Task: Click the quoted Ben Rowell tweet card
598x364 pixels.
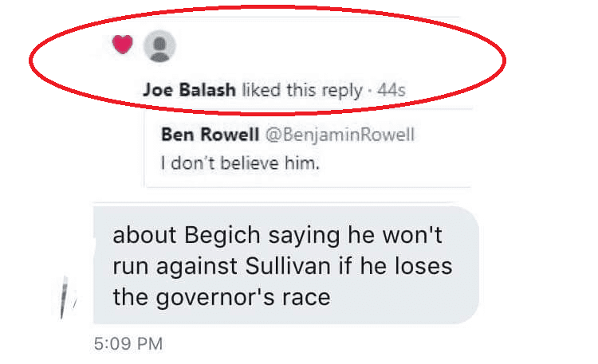Action: (308, 149)
